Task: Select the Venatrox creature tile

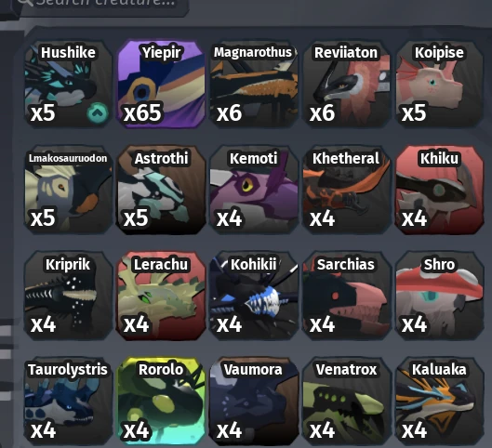Action: point(346,402)
